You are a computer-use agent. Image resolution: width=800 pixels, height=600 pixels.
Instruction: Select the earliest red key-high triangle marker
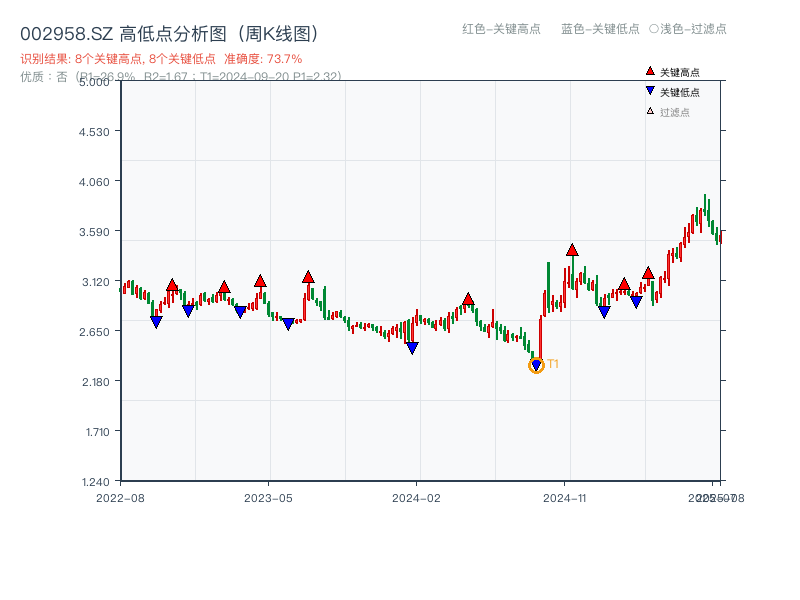click(x=172, y=285)
